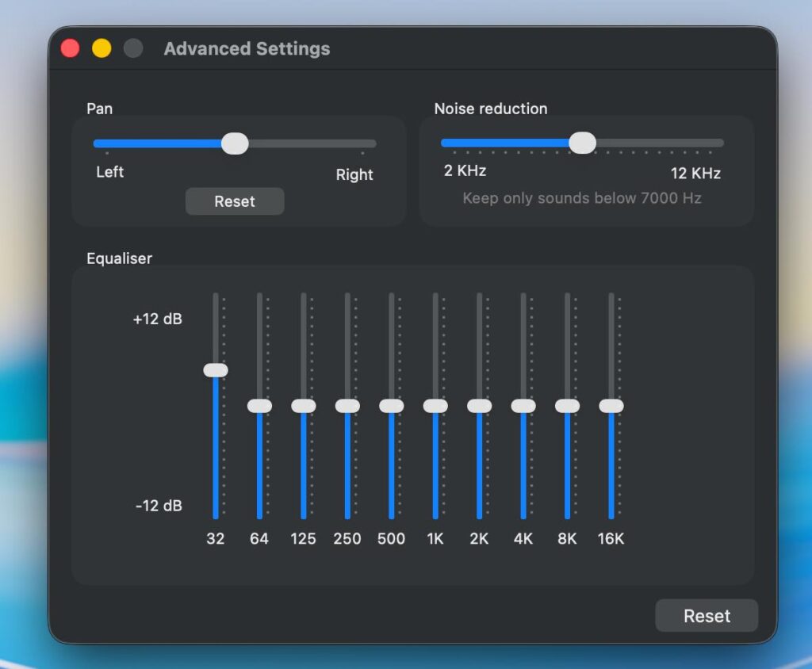812x669 pixels.
Task: Click the Noise reduction slider handle
Action: 583,143
